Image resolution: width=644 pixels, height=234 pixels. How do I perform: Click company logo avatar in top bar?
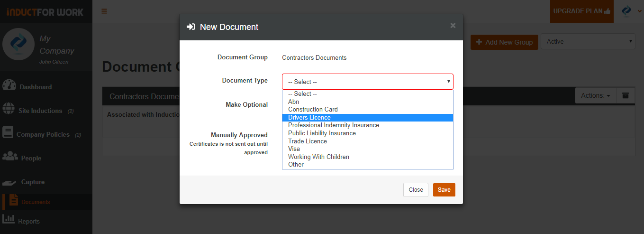coord(626,11)
